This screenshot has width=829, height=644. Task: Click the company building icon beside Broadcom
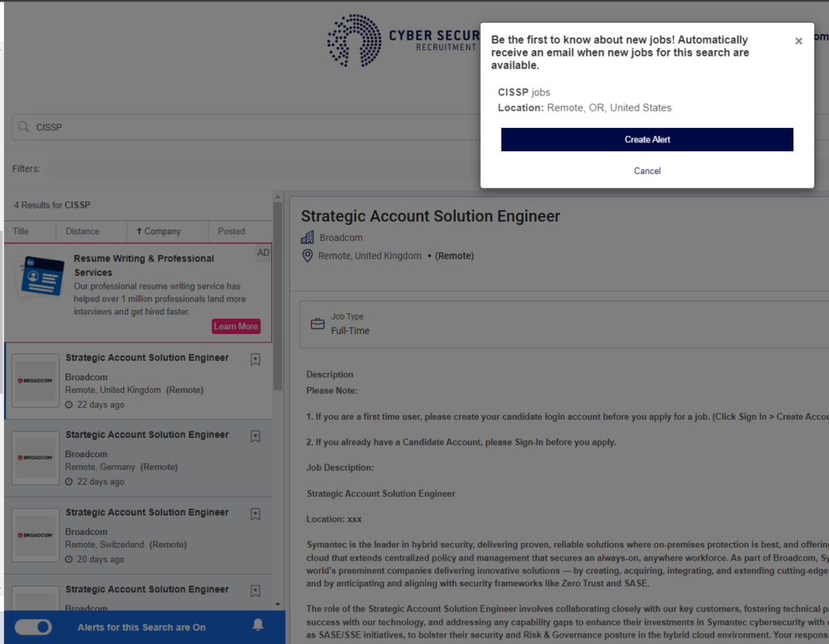(307, 238)
